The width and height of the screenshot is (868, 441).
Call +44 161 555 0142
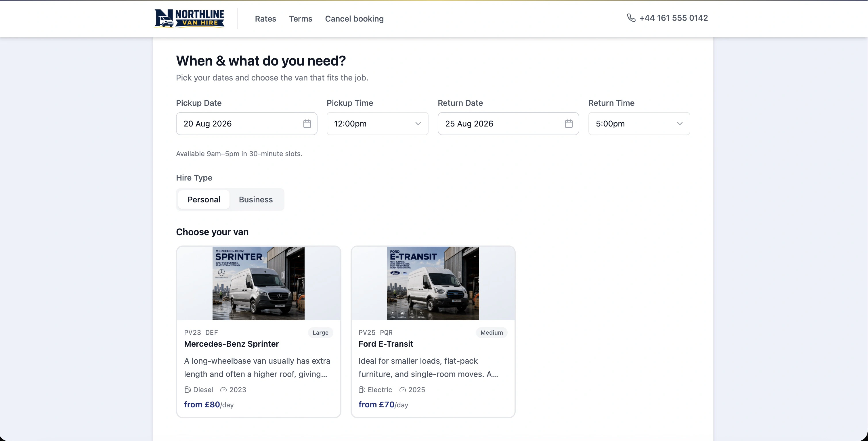coord(673,18)
